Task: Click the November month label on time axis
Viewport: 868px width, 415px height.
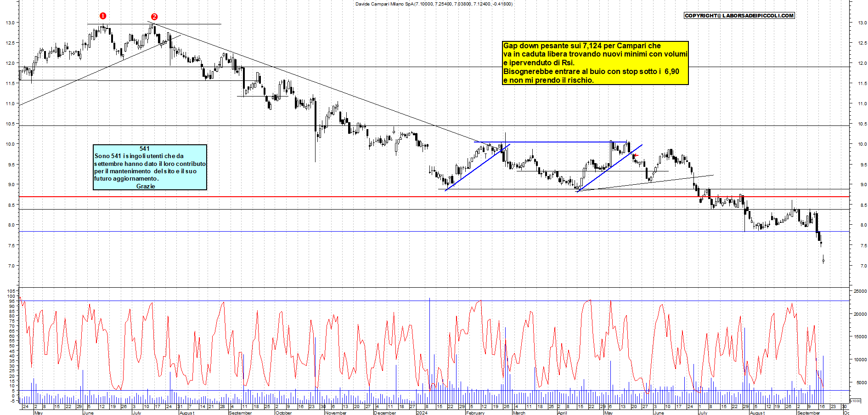Action: [336, 413]
